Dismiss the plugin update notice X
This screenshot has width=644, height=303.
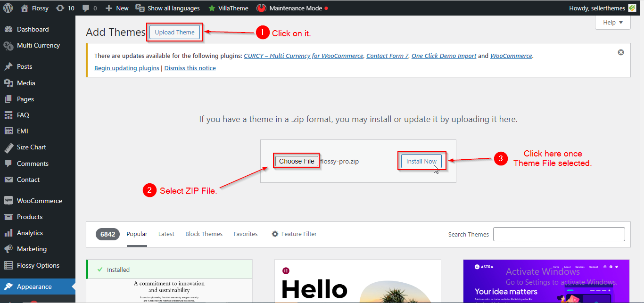tap(621, 52)
